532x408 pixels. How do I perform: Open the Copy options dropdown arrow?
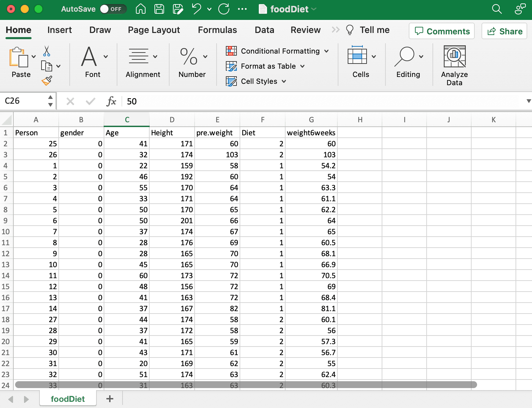[58, 66]
